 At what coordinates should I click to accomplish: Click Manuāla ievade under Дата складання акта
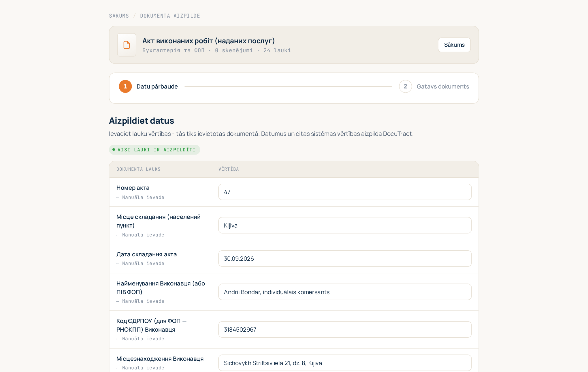pos(140,264)
